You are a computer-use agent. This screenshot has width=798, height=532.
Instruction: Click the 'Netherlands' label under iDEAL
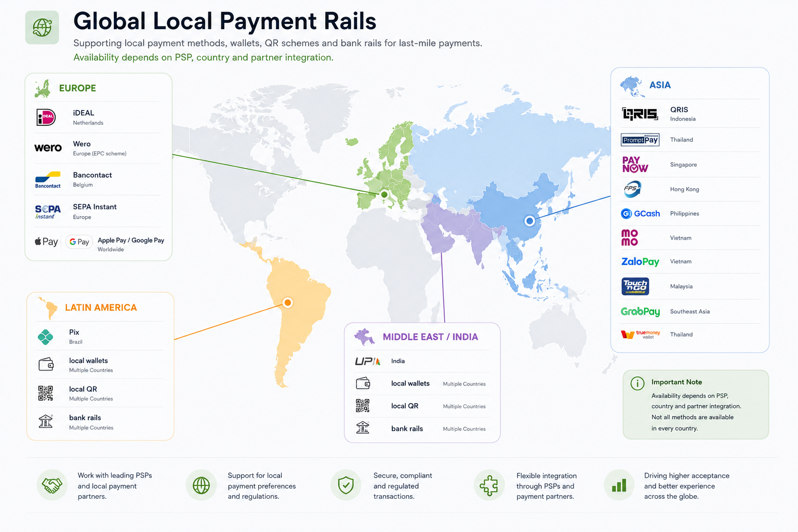[x=88, y=123]
